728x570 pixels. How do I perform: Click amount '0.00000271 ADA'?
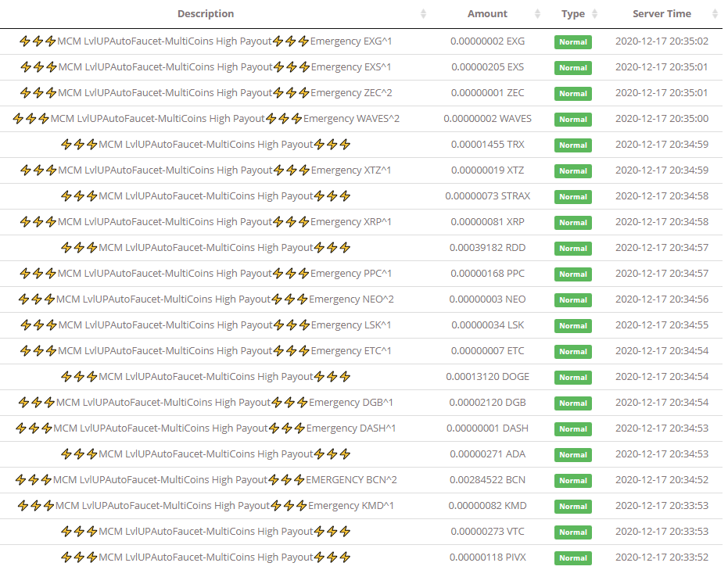coord(487,454)
